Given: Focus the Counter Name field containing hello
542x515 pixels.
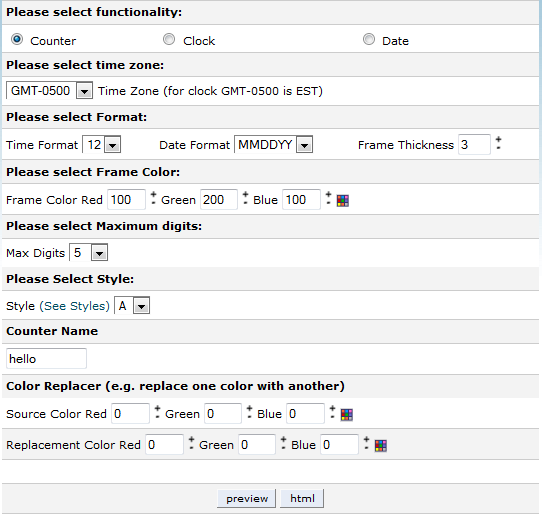Looking at the screenshot, I should [46, 359].
